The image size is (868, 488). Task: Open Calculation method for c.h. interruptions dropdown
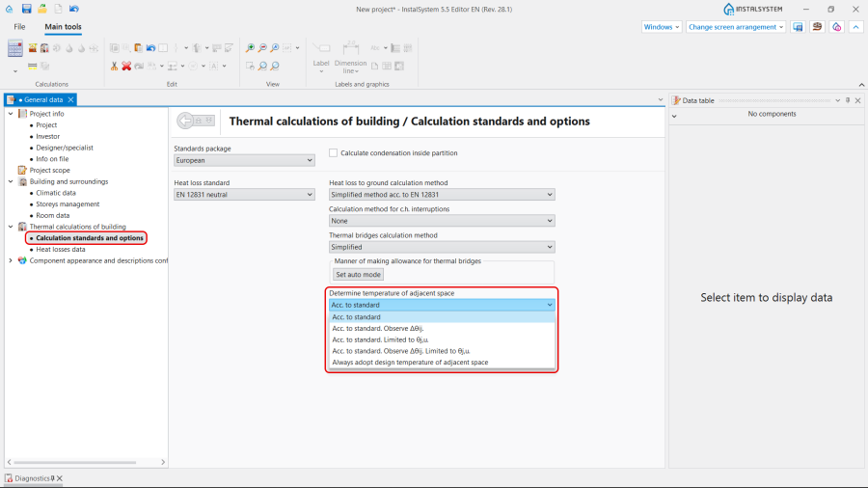pos(442,221)
